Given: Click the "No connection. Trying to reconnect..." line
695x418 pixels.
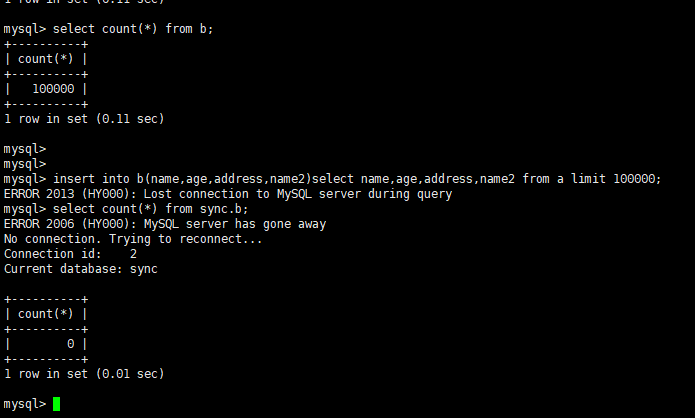Looking at the screenshot, I should tap(133, 239).
